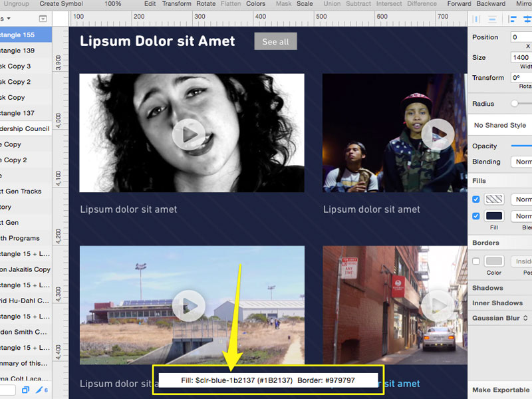Click the slices knife icon labeled 6

pos(42,390)
